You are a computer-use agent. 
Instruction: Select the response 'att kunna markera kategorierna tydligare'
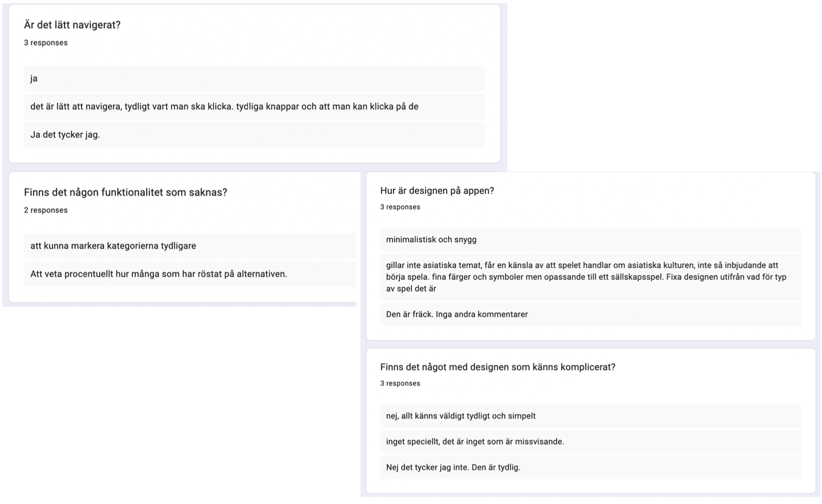click(x=113, y=246)
